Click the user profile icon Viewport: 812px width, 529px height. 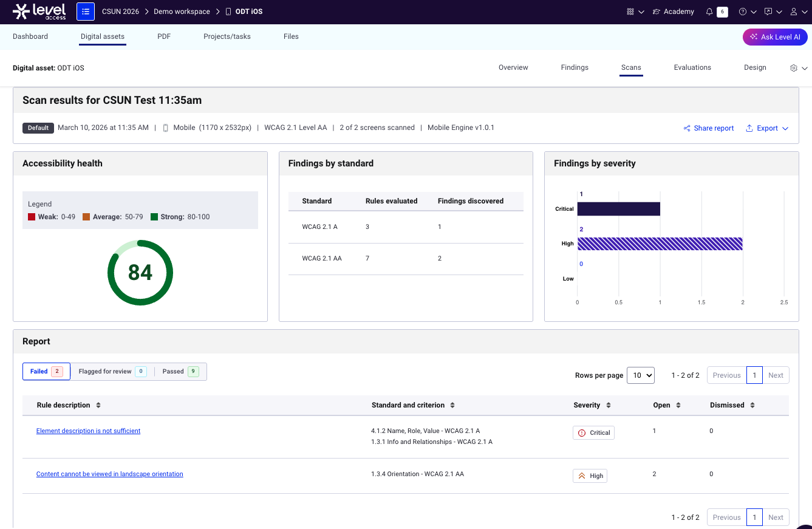(x=794, y=12)
